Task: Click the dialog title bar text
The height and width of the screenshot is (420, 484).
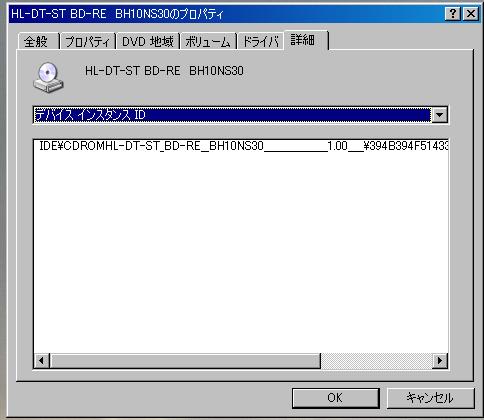Action: coord(117,14)
